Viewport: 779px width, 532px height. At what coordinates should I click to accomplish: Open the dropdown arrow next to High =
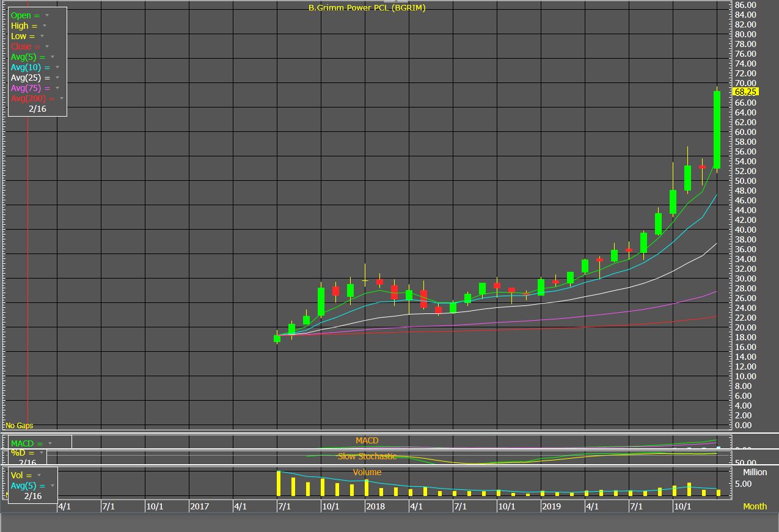tap(45, 26)
